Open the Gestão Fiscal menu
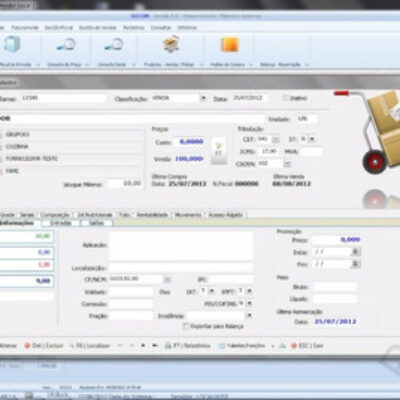Image resolution: width=400 pixels, height=400 pixels. point(59,28)
